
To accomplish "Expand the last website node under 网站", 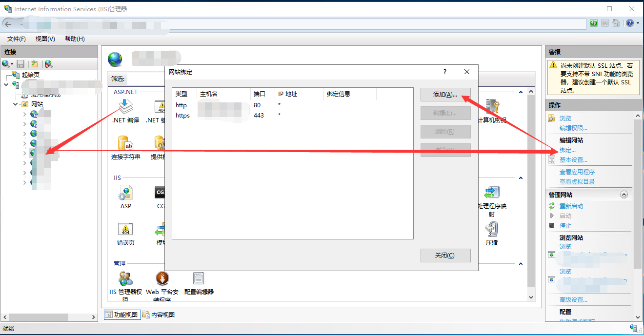I will (x=25, y=182).
